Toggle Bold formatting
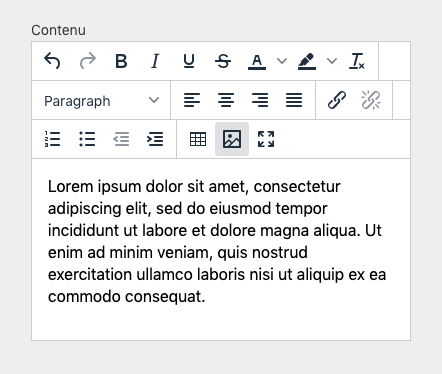Screen dimensions: 442x374 [x=121, y=61]
